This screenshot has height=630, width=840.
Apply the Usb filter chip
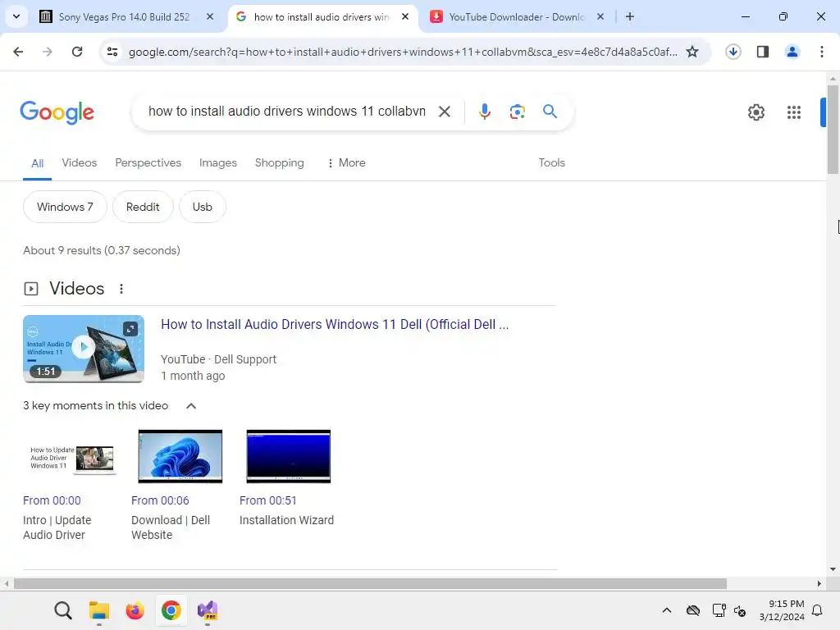[x=202, y=207]
